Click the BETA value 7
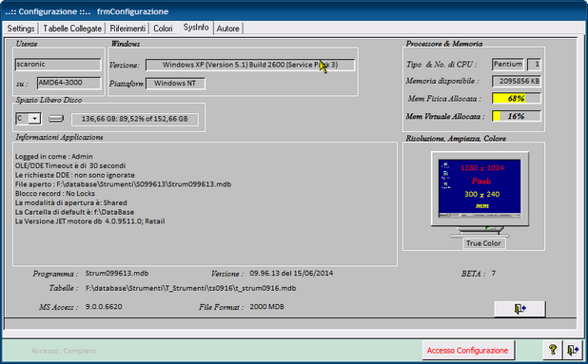 [x=494, y=274]
